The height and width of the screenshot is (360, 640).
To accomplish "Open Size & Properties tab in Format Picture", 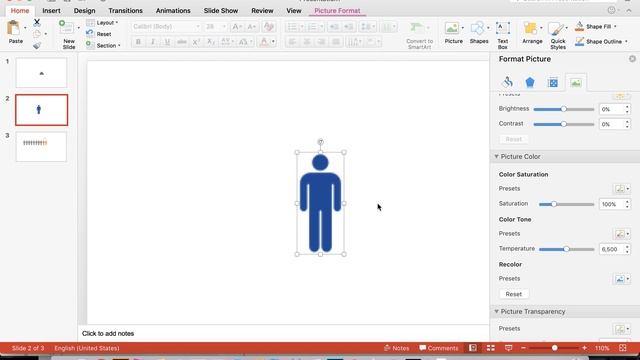I will pyautogui.click(x=553, y=82).
